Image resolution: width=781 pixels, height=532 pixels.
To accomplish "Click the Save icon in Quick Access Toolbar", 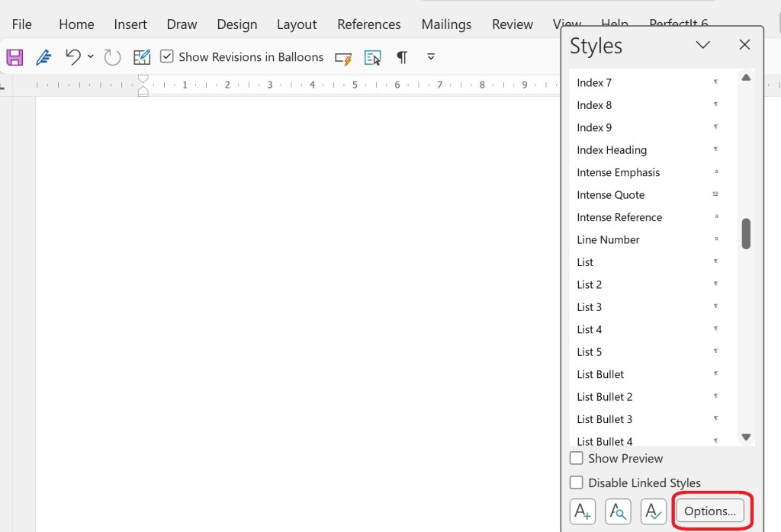I will [14, 57].
